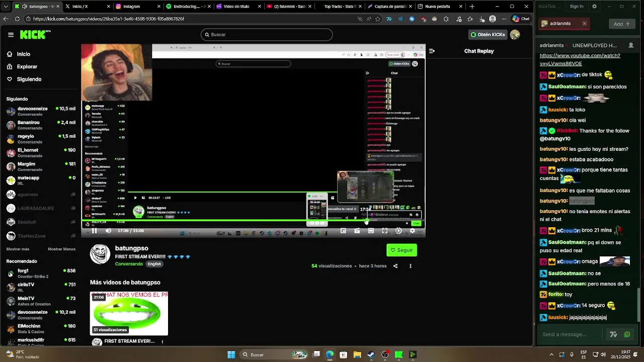Image resolution: width=644 pixels, height=362 pixels.
Task: Add a chatroom in KickTalk
Action: pos(622,24)
